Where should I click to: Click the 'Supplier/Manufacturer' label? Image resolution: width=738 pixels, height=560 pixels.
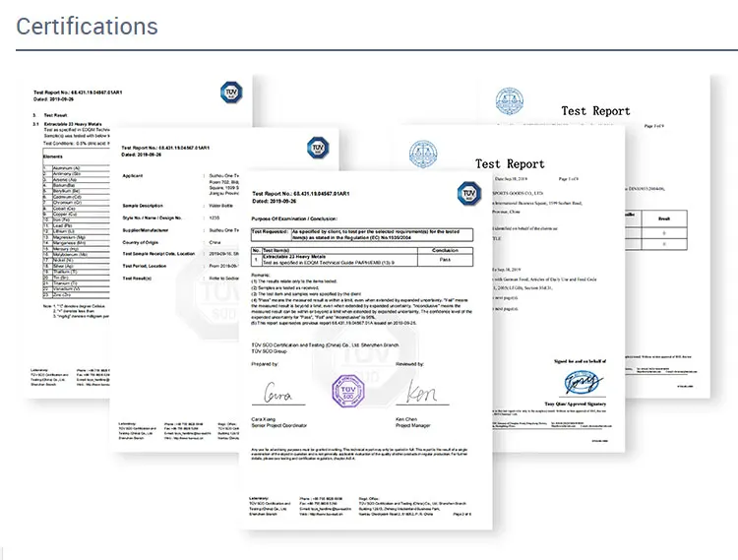[145, 230]
